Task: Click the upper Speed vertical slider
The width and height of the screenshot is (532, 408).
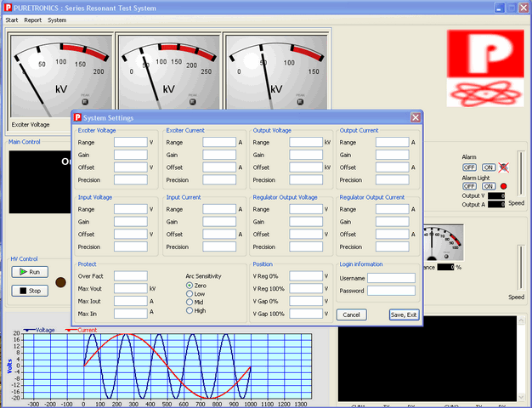Action: pyautogui.click(x=521, y=173)
